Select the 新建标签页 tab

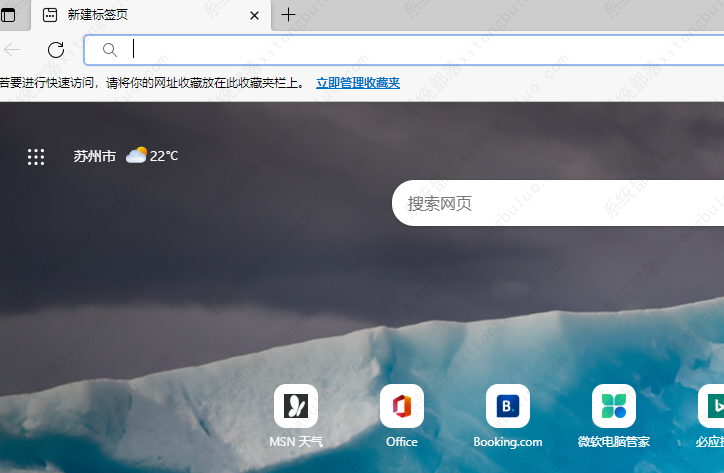coord(151,15)
